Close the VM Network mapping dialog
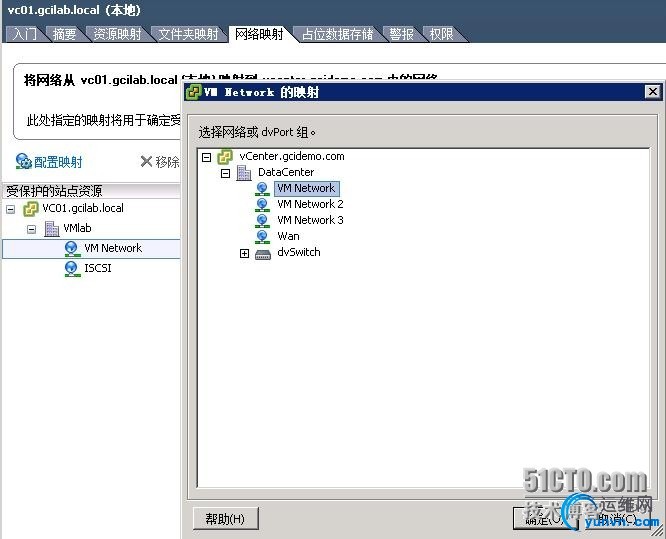Viewport: 666px width, 539px height. 652,92
